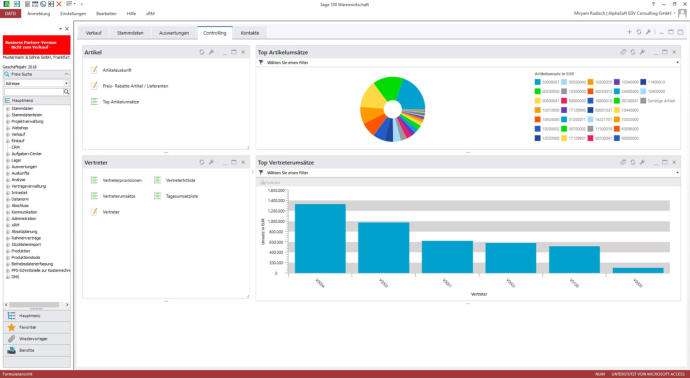Open the DATEI menu
The height and width of the screenshot is (378, 690).
tap(11, 14)
